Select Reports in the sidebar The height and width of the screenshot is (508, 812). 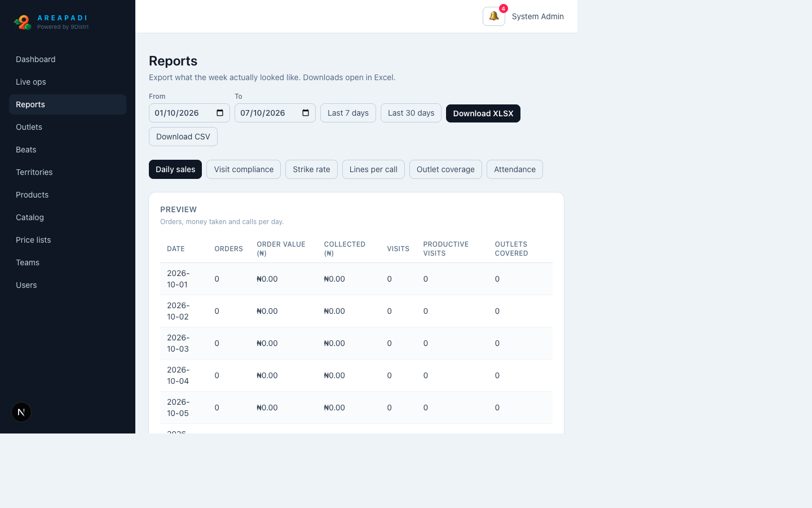point(68,104)
